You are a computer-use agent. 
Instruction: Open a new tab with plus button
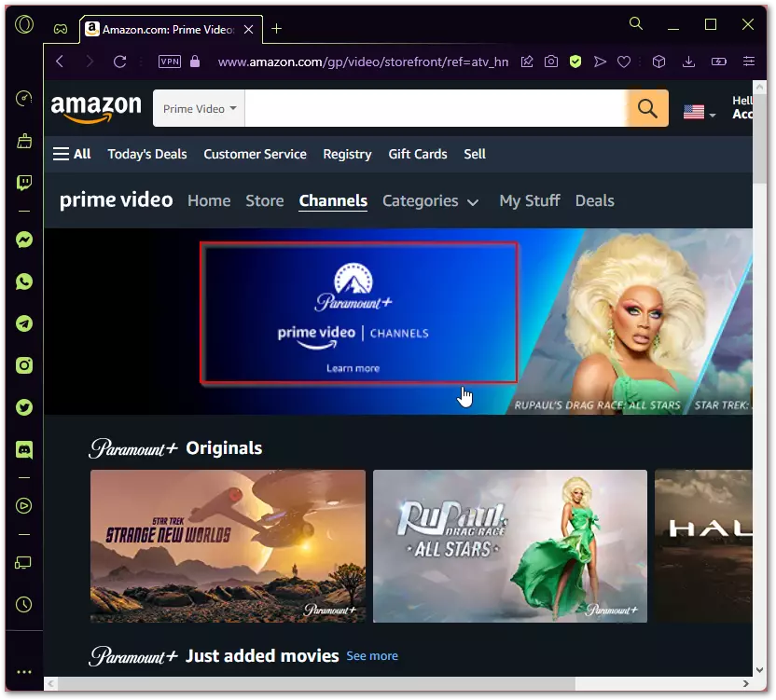[277, 29]
